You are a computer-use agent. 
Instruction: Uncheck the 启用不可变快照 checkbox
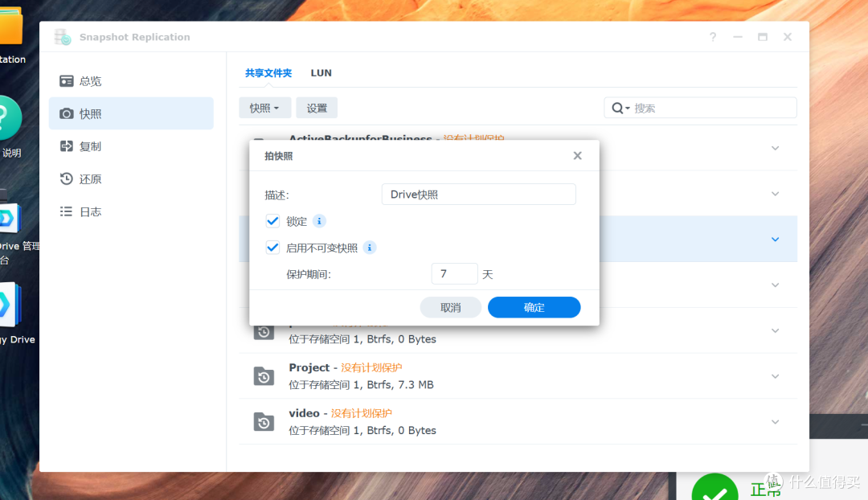pos(272,248)
